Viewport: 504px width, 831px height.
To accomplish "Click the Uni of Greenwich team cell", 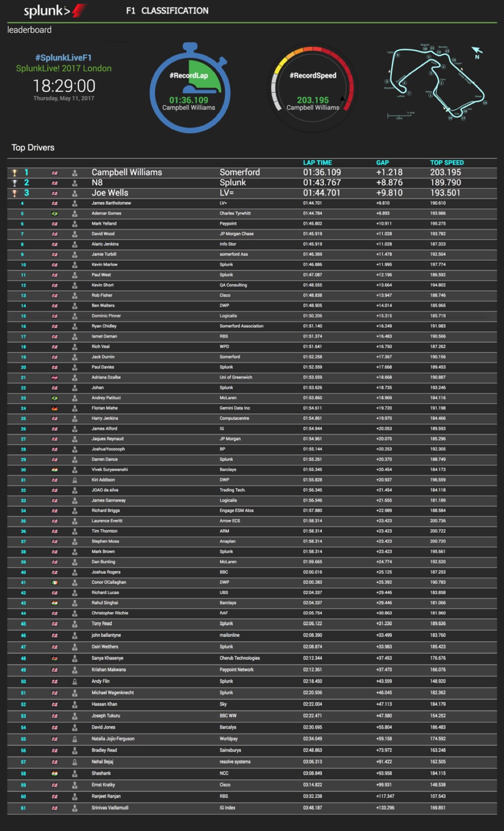I will (x=236, y=377).
